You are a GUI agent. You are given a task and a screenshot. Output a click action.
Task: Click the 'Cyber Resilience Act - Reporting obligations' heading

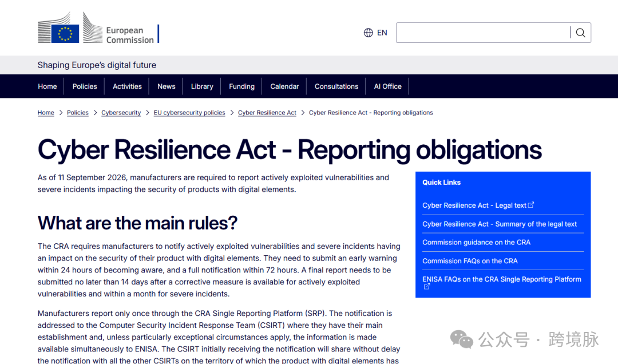pyautogui.click(x=290, y=150)
